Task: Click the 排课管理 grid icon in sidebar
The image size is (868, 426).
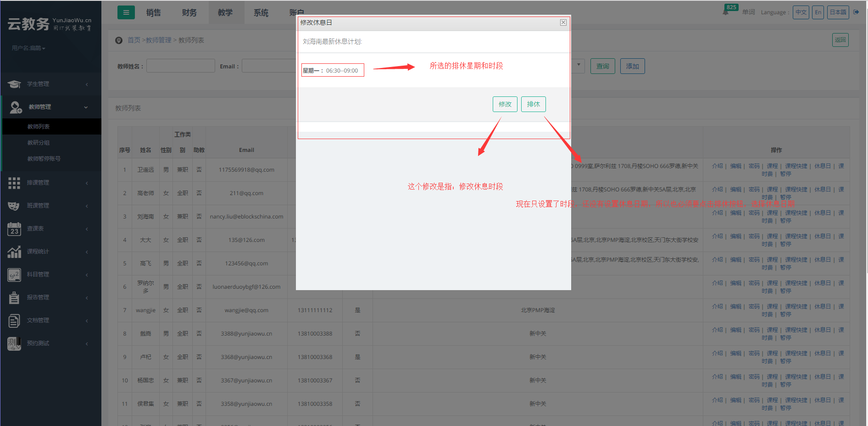Action: point(14,183)
